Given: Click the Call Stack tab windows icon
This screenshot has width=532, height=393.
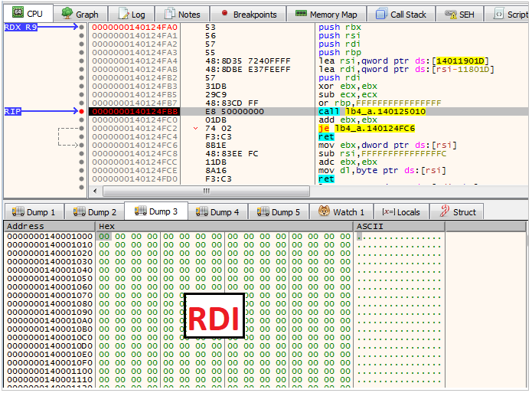Looking at the screenshot, I should point(381,14).
